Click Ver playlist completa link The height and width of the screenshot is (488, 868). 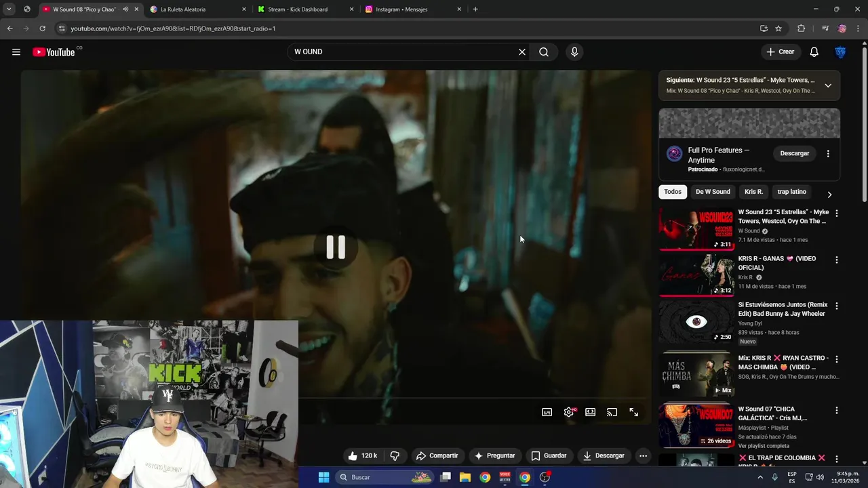point(764,446)
